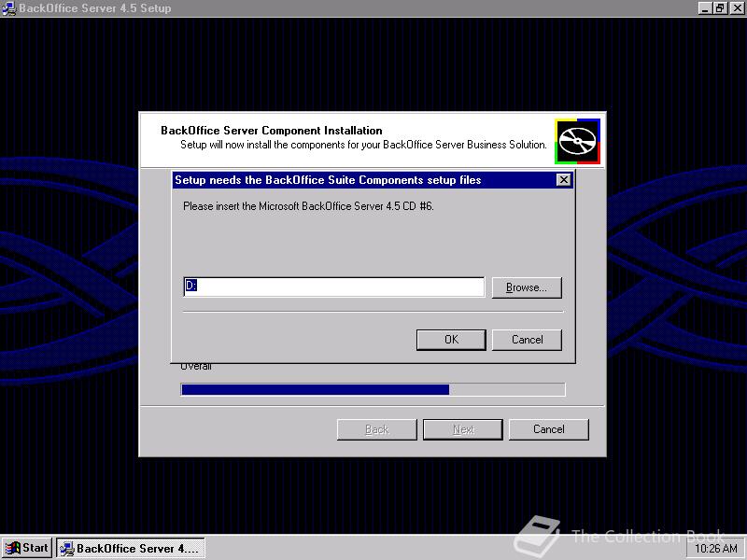
Task: Cancel the BackOffice Server component installation
Action: (x=549, y=429)
